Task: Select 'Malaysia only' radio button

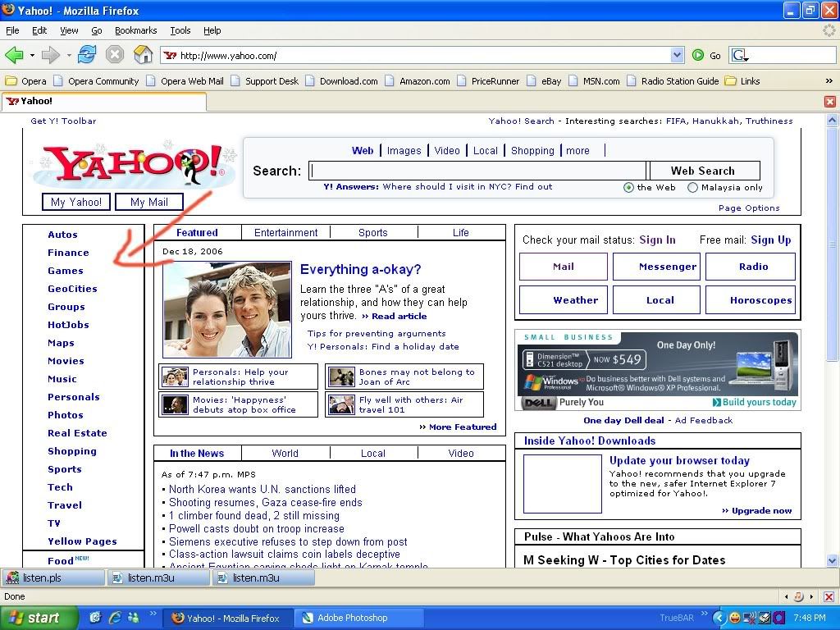Action: click(x=692, y=188)
